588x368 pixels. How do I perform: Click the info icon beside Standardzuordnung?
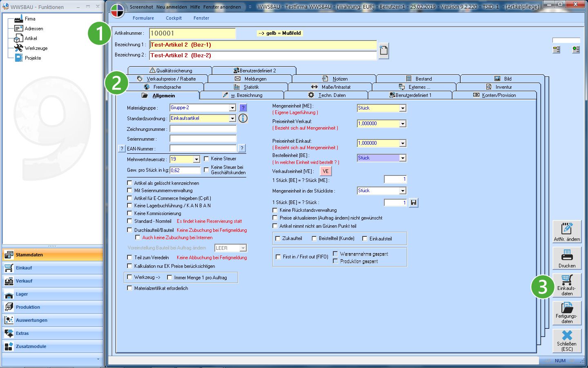tap(243, 119)
